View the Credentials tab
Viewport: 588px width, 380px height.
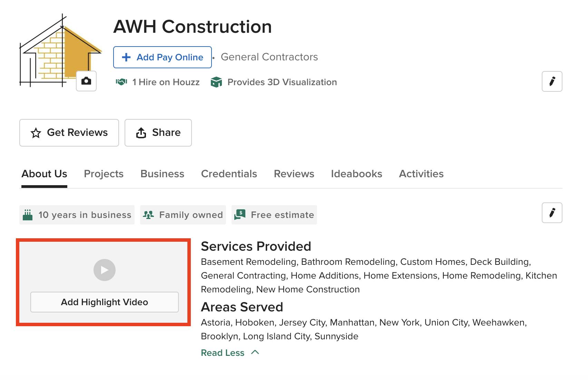tap(229, 174)
